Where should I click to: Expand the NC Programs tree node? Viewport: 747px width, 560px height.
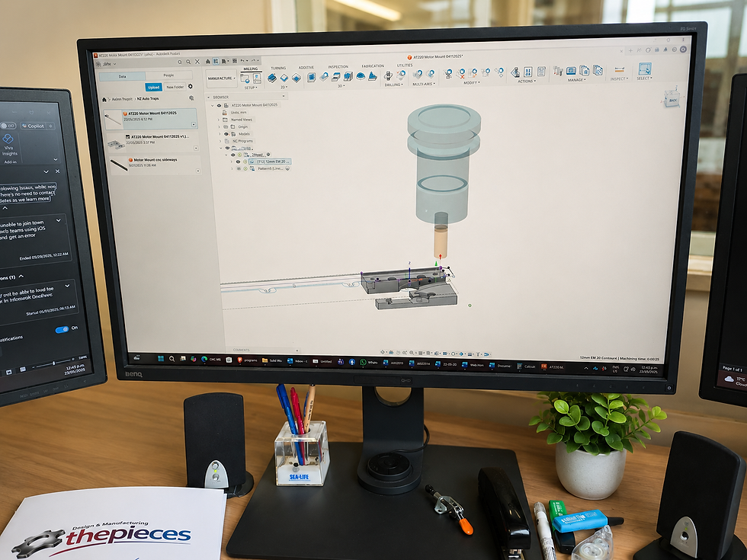(220, 141)
